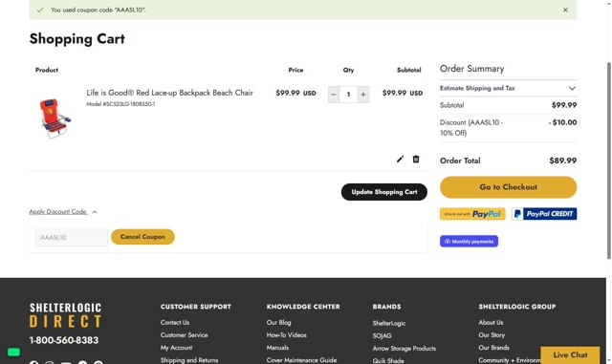Open Shipping and Returns footer link
612x364 pixels.
pyautogui.click(x=189, y=360)
